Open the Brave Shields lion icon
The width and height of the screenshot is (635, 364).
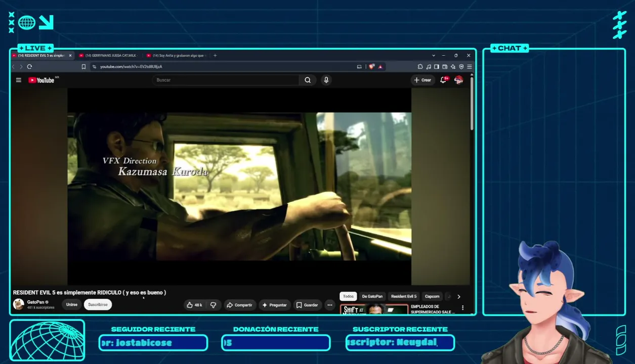click(x=372, y=67)
